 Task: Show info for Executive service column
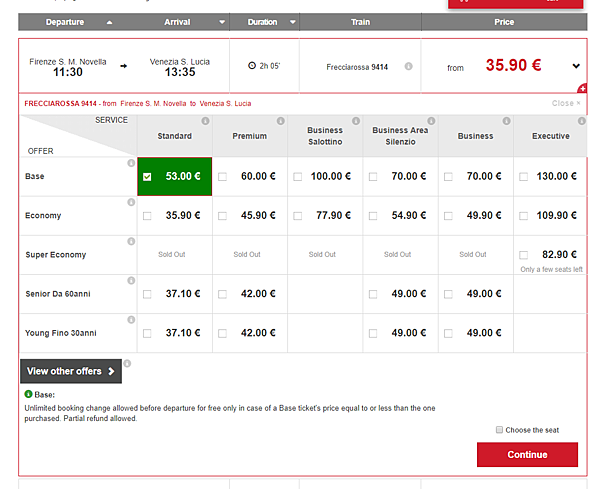(582, 121)
